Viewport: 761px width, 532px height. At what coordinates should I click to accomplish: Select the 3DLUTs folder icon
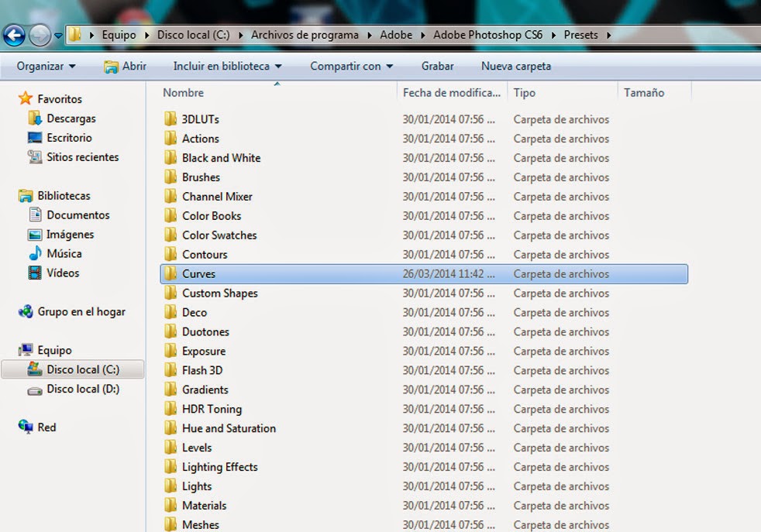coord(170,118)
